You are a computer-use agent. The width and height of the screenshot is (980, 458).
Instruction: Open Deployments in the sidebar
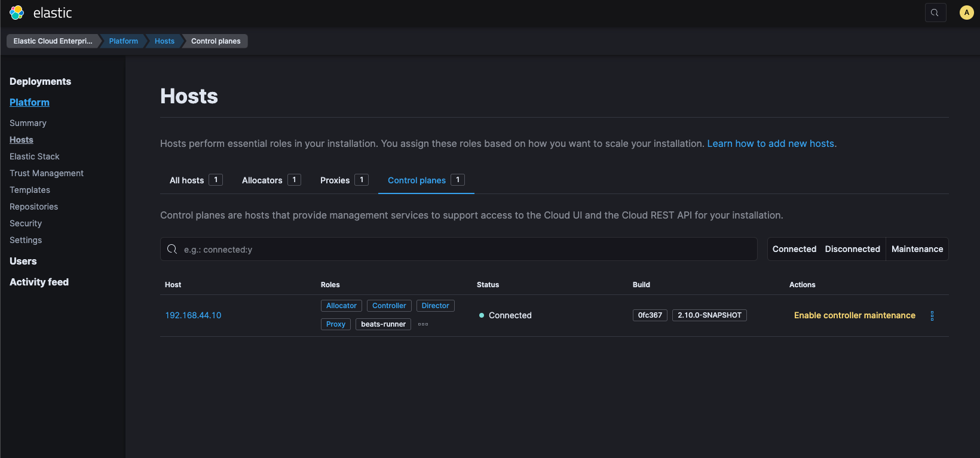pos(40,81)
